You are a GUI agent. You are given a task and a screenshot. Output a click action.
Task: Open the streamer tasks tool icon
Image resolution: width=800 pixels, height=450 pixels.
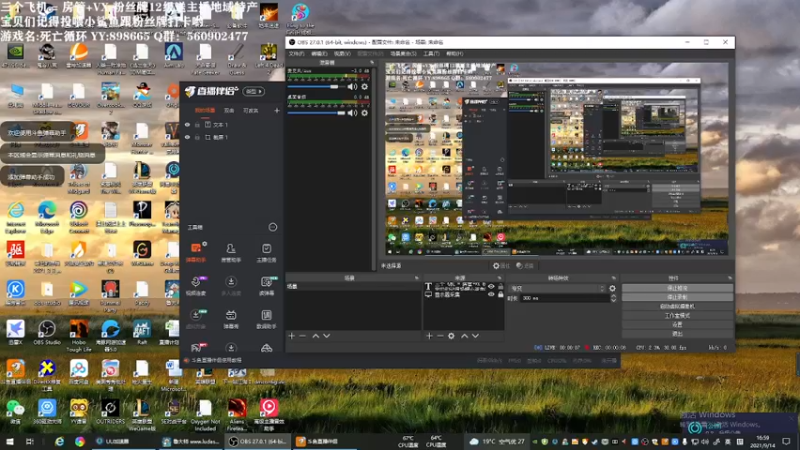[x=266, y=252]
